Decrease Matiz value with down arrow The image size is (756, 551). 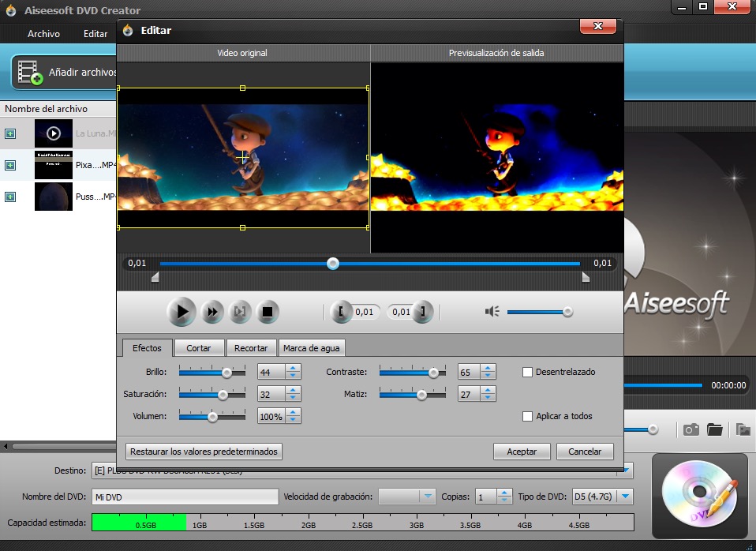(488, 398)
